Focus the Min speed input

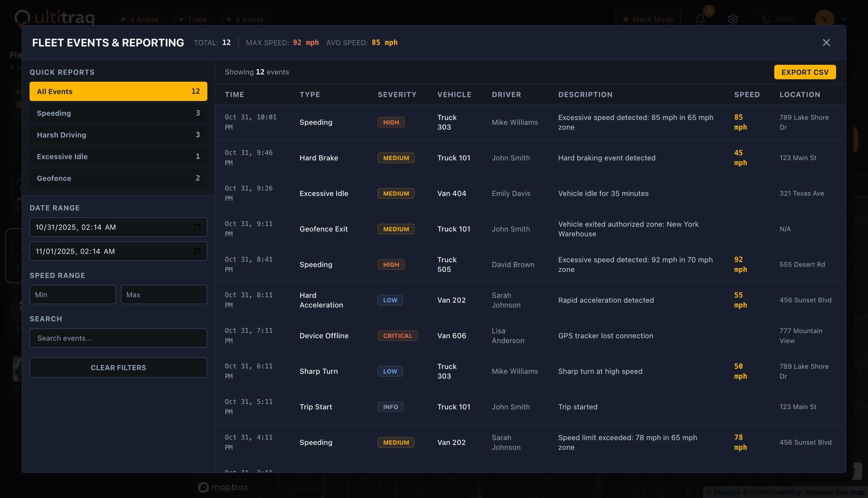click(x=72, y=295)
